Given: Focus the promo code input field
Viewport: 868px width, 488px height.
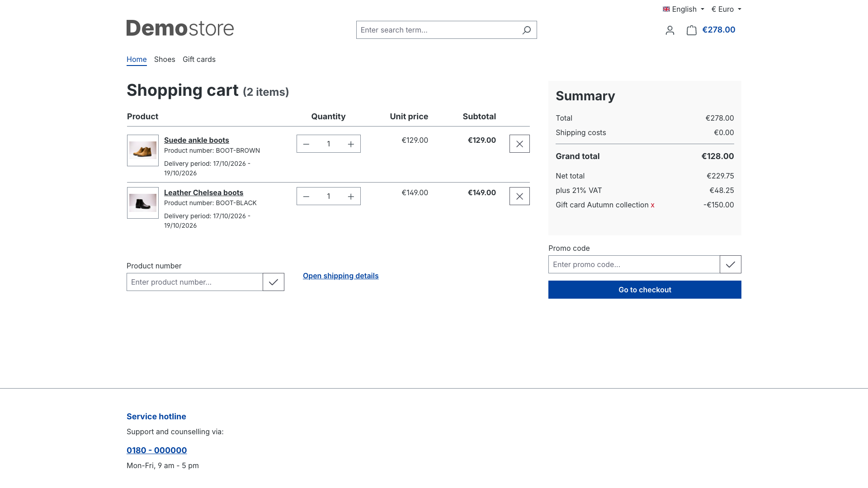Looking at the screenshot, I should click(x=634, y=264).
